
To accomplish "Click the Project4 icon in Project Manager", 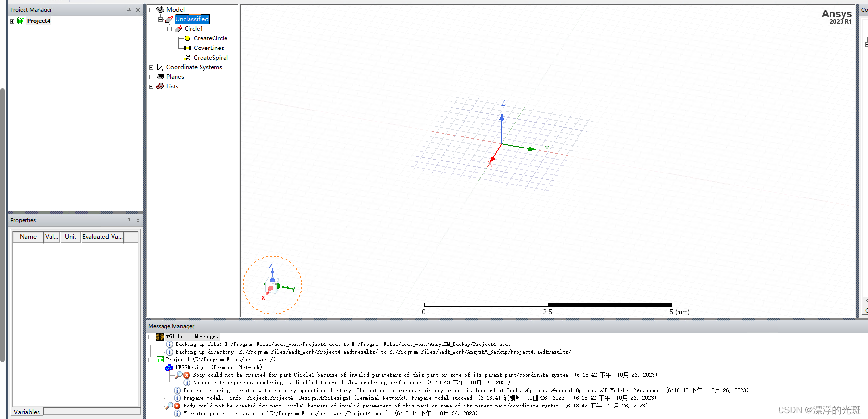I will tap(21, 21).
